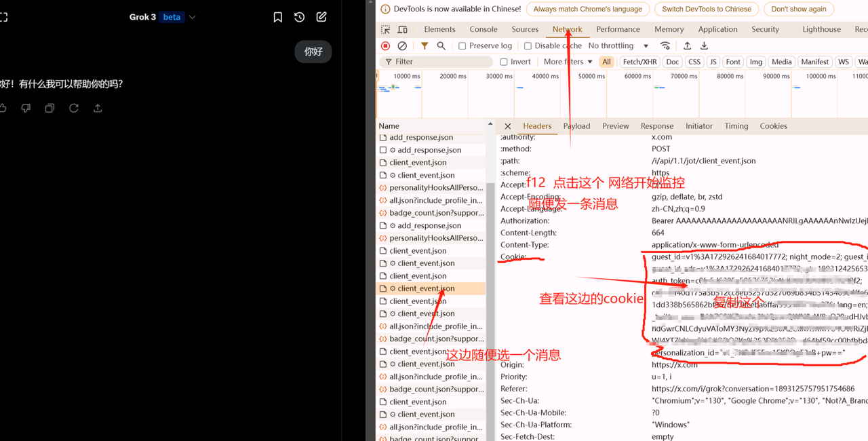Filter requests by WS type

click(843, 62)
